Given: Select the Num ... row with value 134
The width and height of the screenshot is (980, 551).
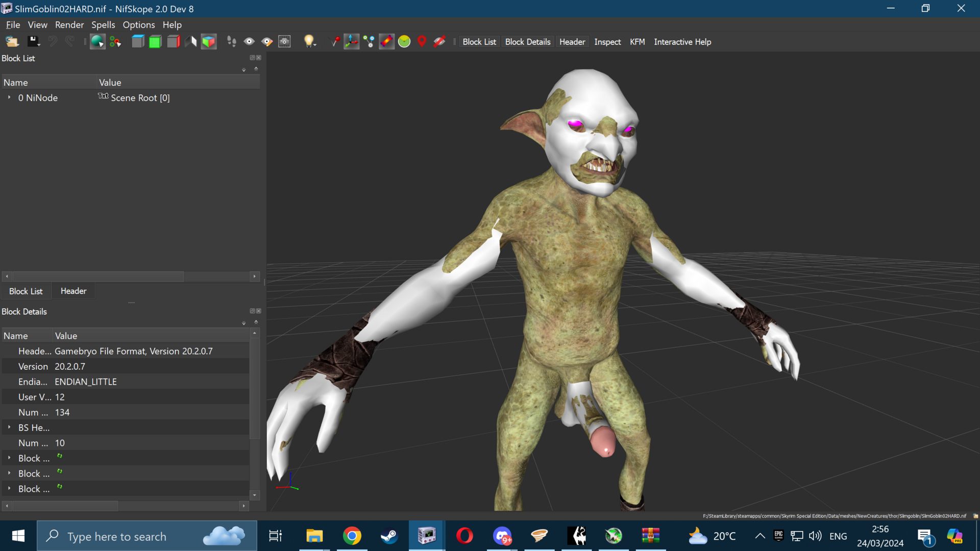Looking at the screenshot, I should pyautogui.click(x=126, y=412).
